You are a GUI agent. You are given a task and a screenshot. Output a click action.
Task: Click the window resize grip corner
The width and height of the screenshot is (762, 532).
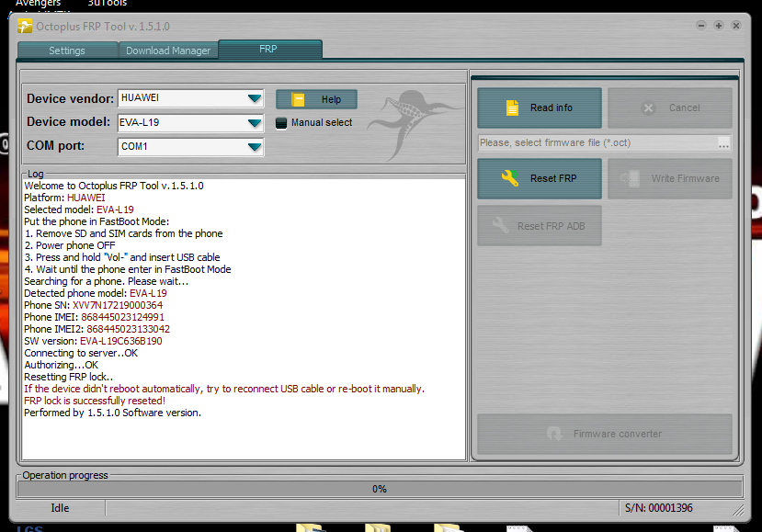[738, 510]
